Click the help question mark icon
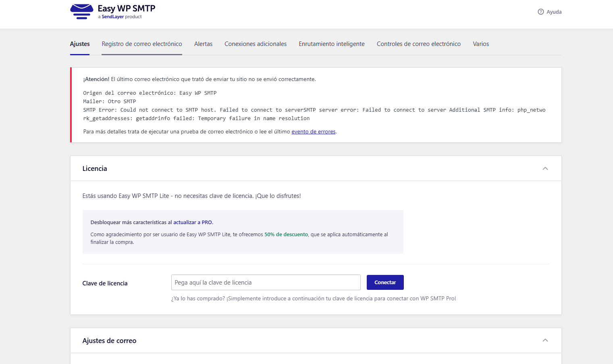Screen dimensions: 613x364 pos(541,12)
